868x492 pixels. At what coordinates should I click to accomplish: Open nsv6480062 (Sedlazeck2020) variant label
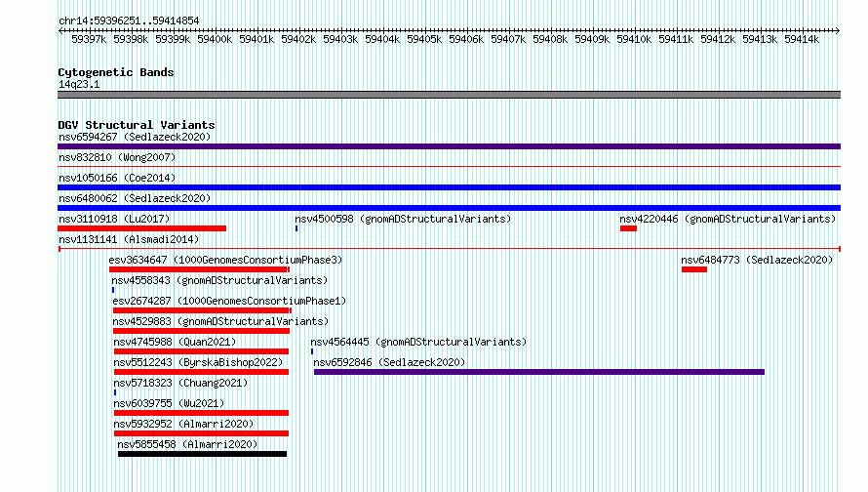[135, 198]
